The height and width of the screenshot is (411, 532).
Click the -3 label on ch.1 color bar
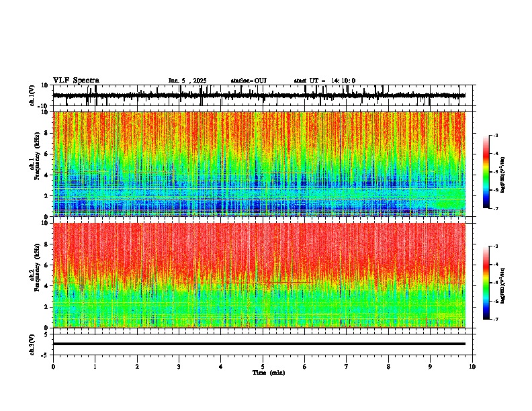click(x=496, y=135)
